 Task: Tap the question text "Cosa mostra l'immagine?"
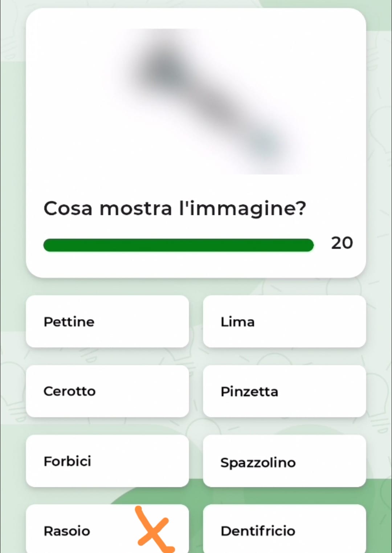[175, 208]
